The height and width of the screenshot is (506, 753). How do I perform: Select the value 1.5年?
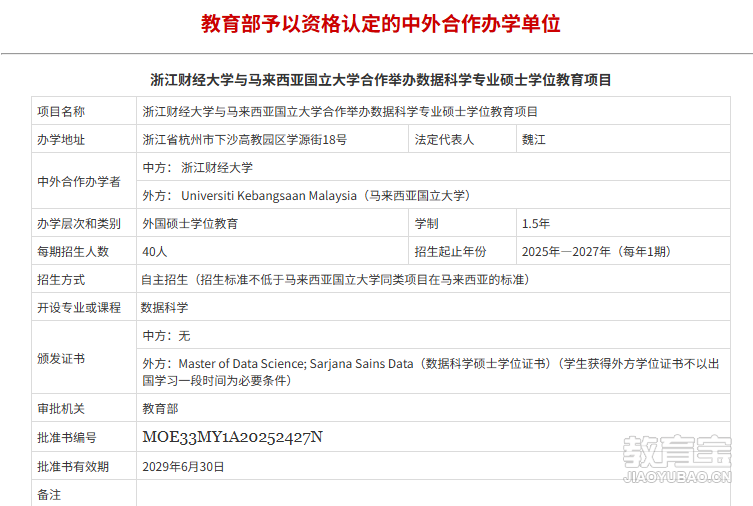pyautogui.click(x=535, y=224)
